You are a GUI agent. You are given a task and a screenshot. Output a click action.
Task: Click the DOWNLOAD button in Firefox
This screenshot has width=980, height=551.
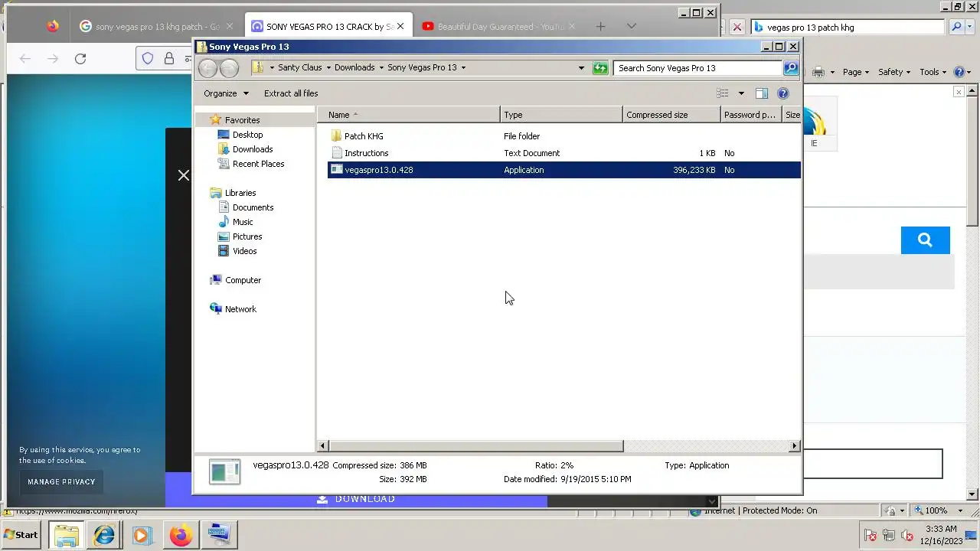point(356,499)
